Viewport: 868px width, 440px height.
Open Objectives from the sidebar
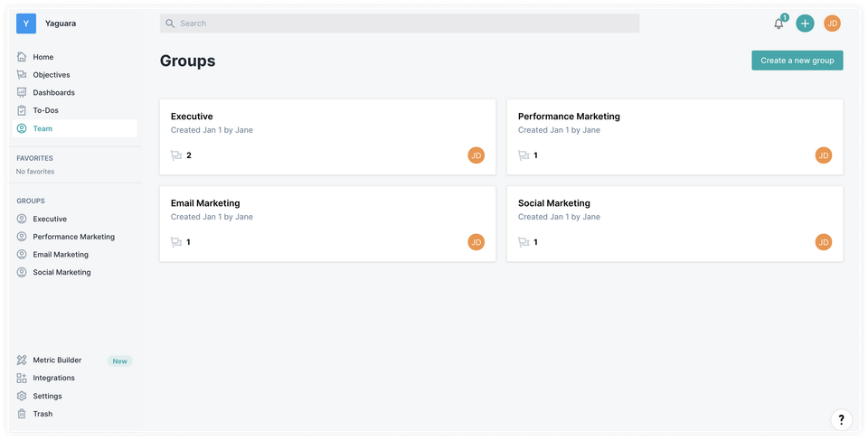point(51,75)
